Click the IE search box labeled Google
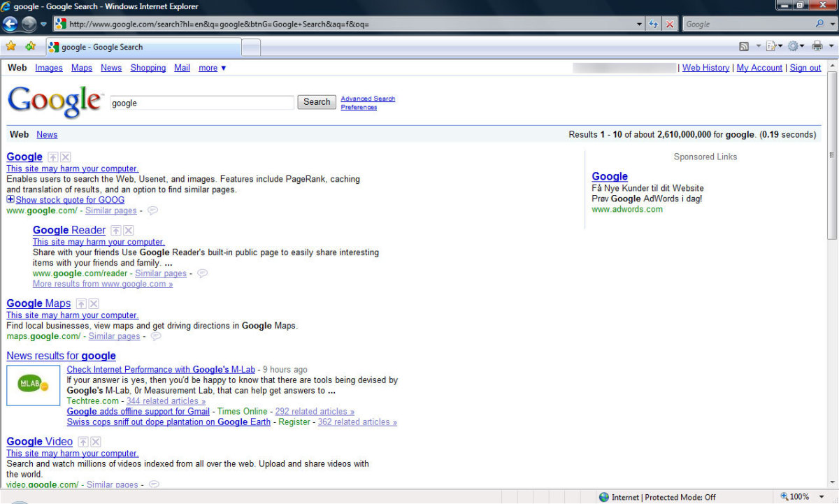 (x=747, y=24)
